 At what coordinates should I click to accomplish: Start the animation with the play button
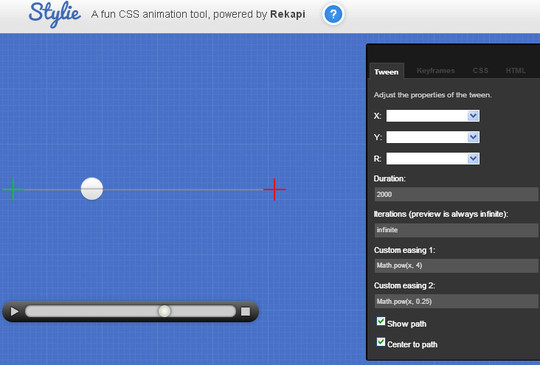click(x=14, y=312)
